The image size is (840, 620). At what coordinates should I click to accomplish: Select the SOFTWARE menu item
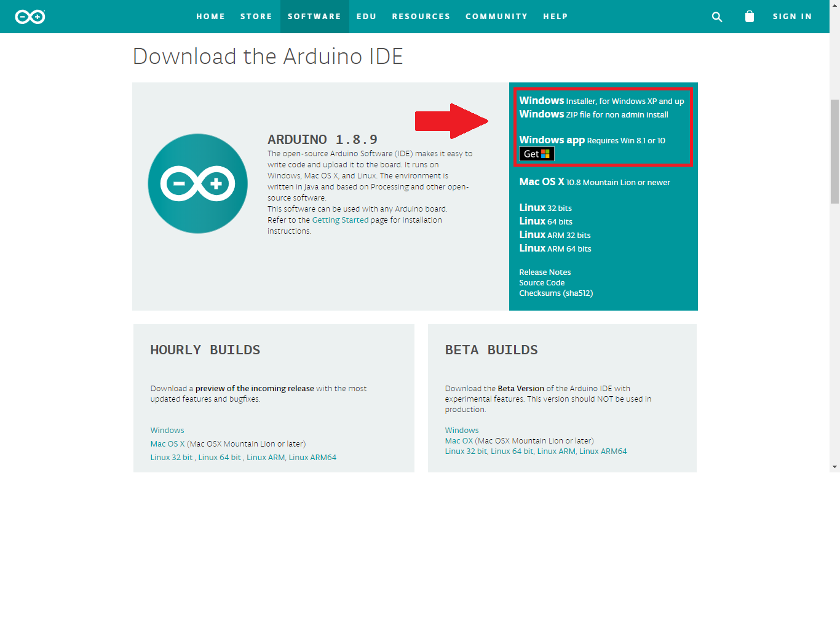pos(314,17)
